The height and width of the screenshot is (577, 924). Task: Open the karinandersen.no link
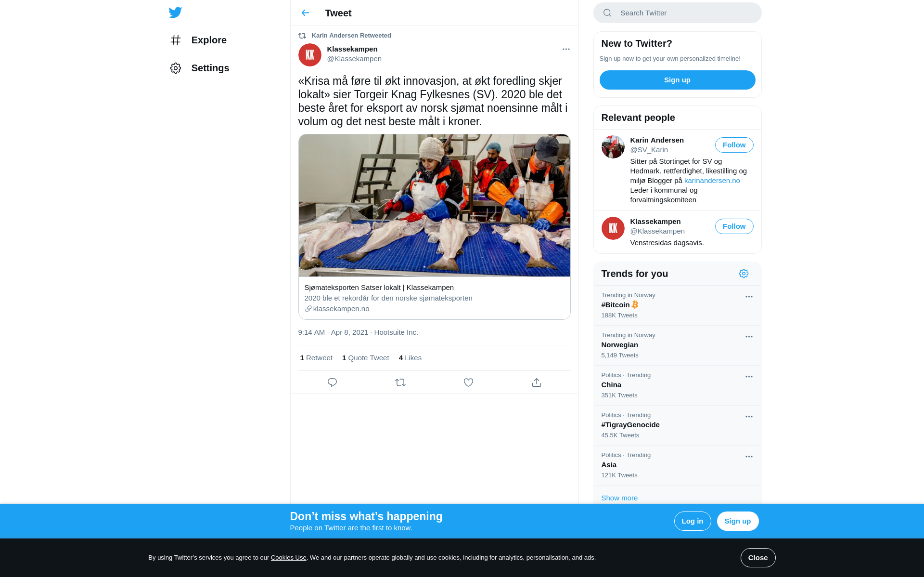[712, 181]
